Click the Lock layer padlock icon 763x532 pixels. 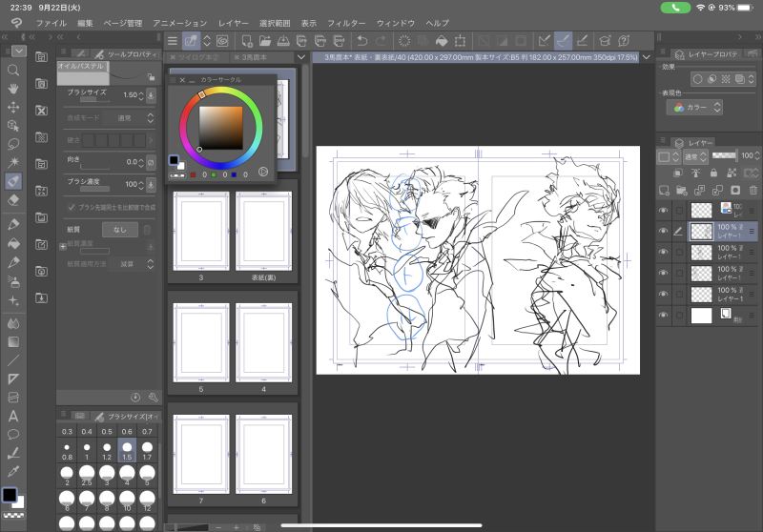(713, 173)
